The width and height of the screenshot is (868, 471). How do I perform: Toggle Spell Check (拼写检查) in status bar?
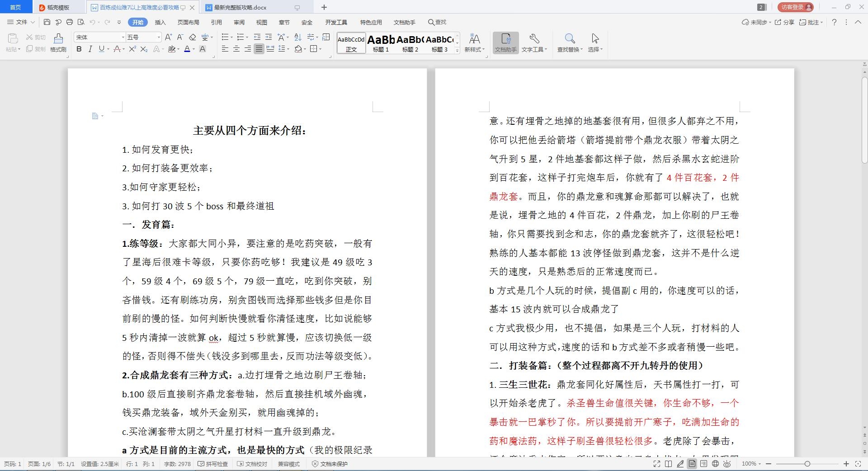[213, 464]
